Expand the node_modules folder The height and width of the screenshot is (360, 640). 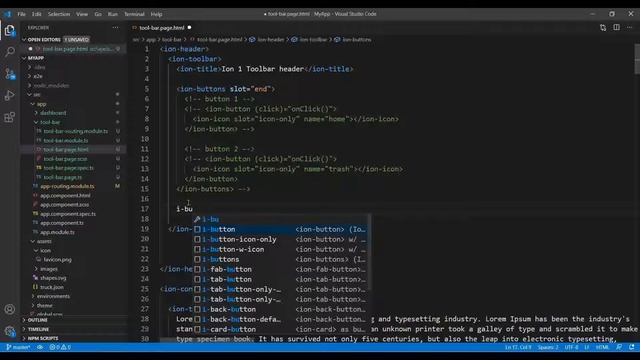(29, 85)
